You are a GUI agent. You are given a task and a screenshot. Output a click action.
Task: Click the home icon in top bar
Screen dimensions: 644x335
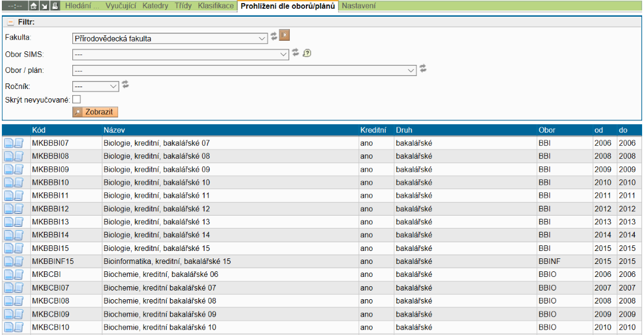[34, 6]
